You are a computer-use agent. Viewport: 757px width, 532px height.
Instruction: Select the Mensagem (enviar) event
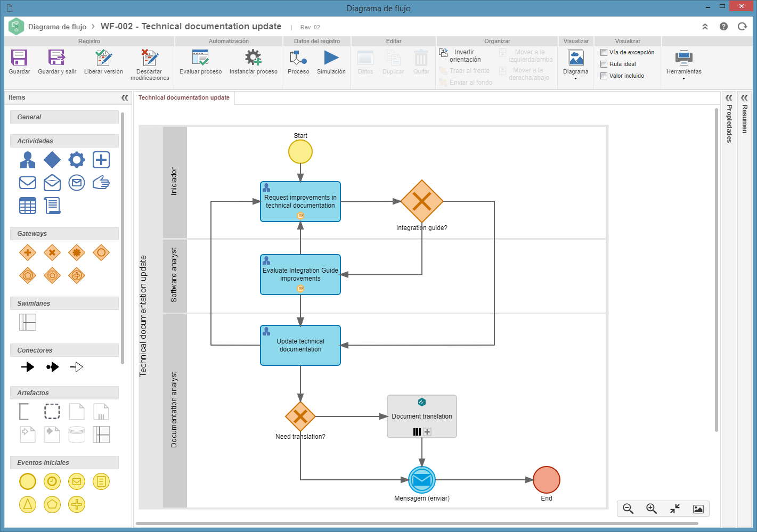coord(422,480)
